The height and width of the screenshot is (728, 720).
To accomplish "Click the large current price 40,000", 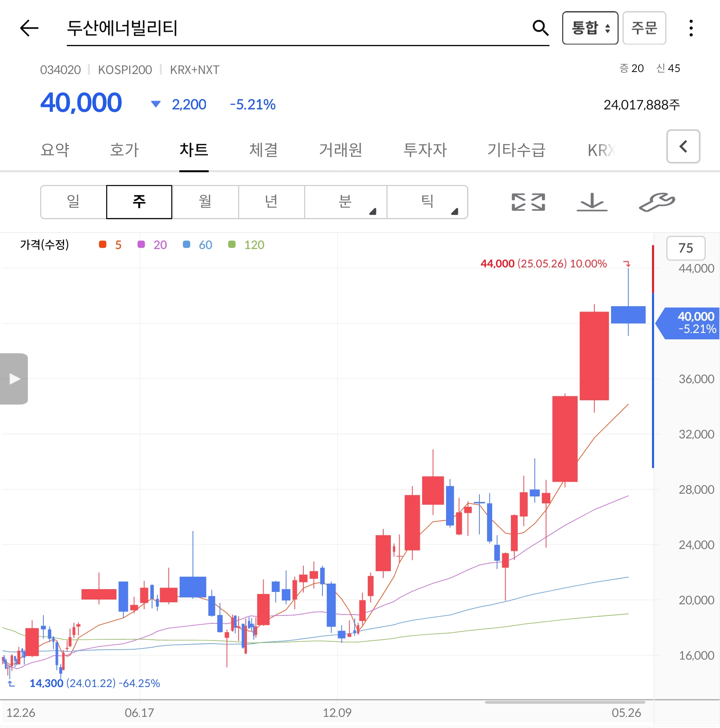I will click(x=81, y=103).
